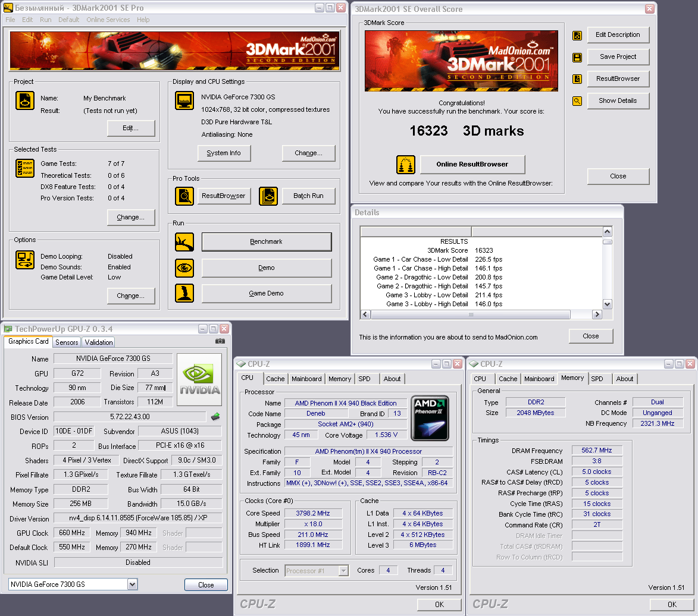Click the System Info button
Screen dimensions: 698x616
[224, 153]
